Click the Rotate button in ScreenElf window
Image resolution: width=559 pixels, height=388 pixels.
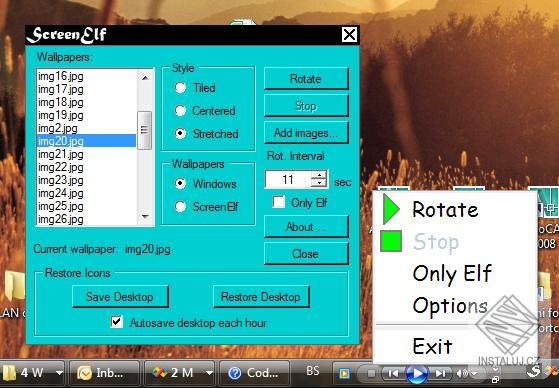(x=306, y=79)
